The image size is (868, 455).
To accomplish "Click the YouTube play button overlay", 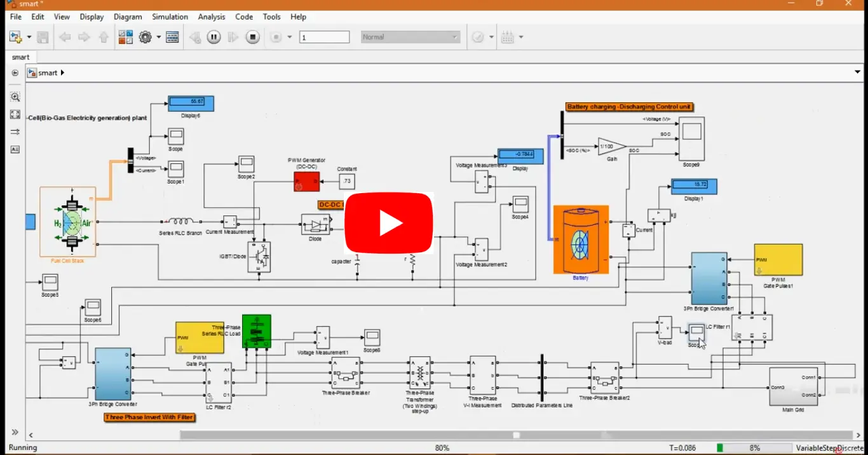I will (x=389, y=223).
